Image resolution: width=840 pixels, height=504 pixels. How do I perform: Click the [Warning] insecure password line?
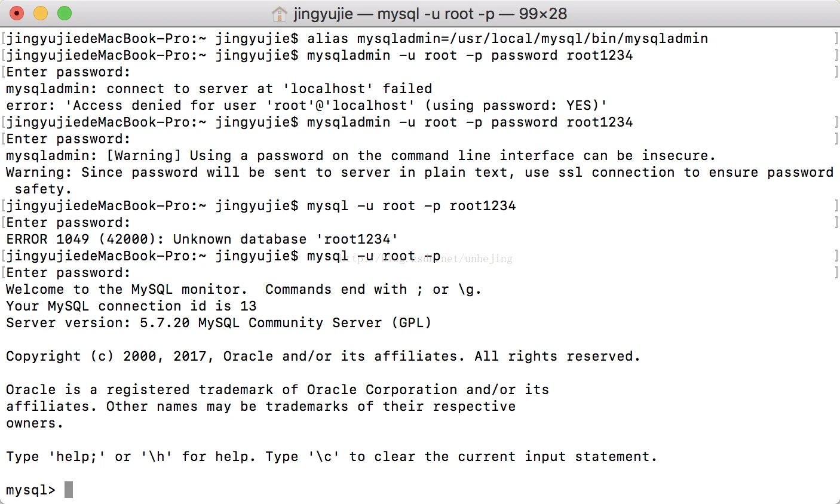pos(361,156)
